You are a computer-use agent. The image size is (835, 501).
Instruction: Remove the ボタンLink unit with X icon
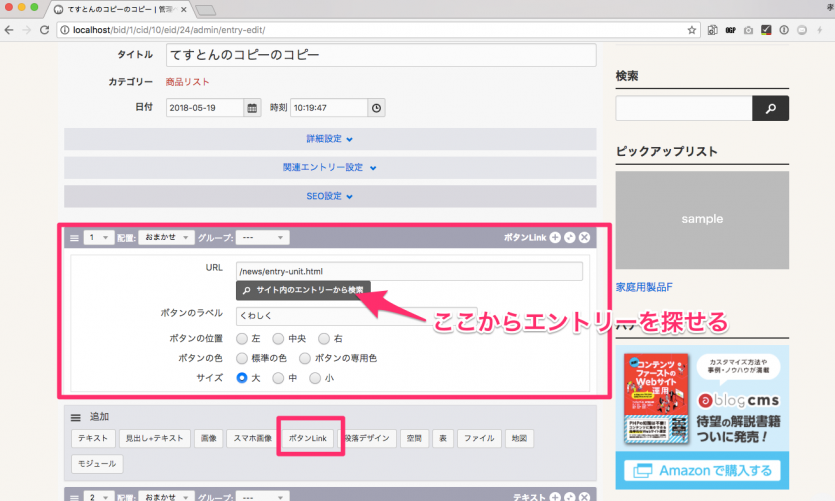[584, 238]
